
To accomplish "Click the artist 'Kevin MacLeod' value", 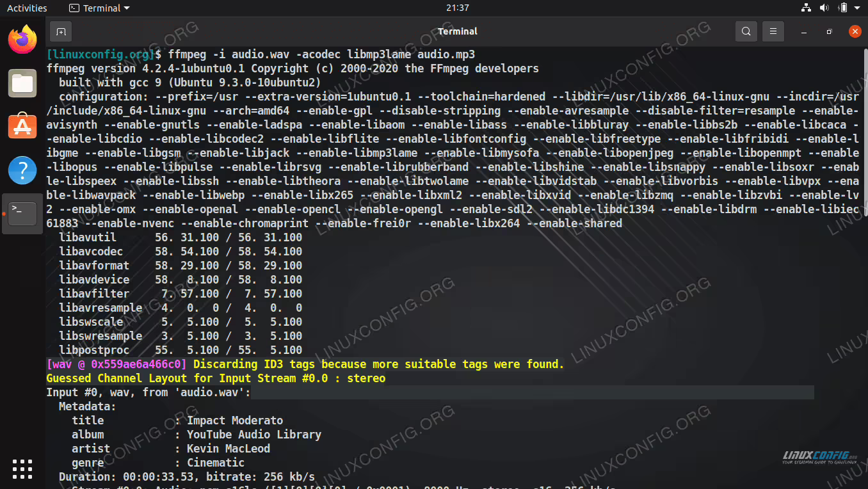I will [229, 449].
